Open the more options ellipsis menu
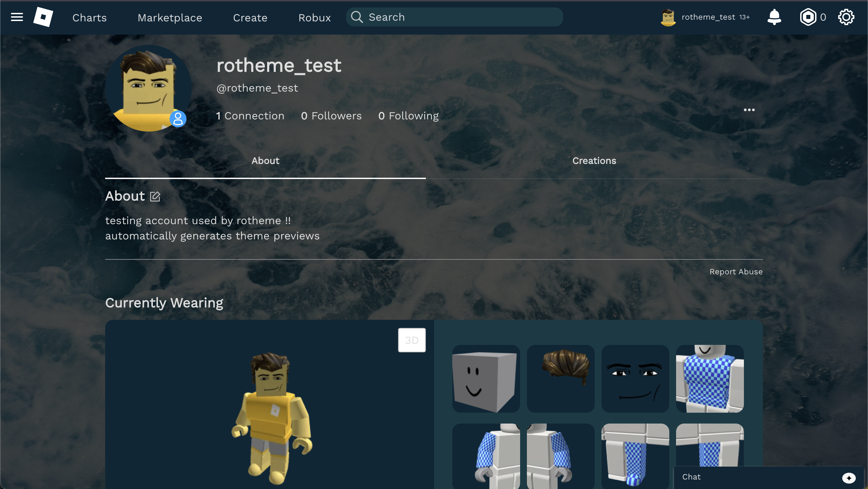The height and width of the screenshot is (489, 868). [x=749, y=110]
